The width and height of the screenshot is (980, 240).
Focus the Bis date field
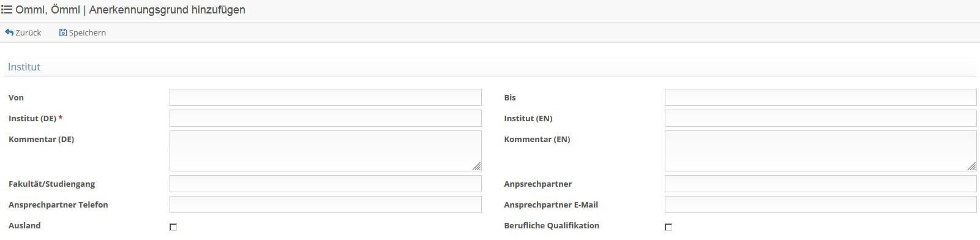(821, 97)
